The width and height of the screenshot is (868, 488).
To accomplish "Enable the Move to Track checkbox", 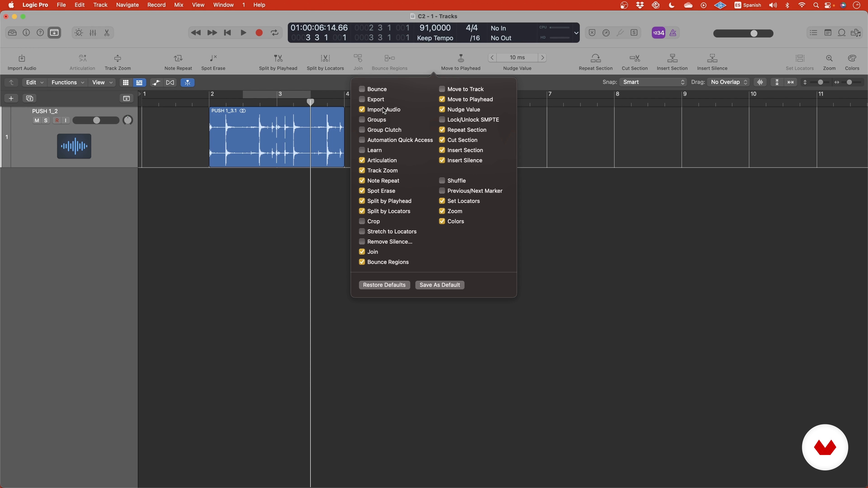I will pos(442,89).
